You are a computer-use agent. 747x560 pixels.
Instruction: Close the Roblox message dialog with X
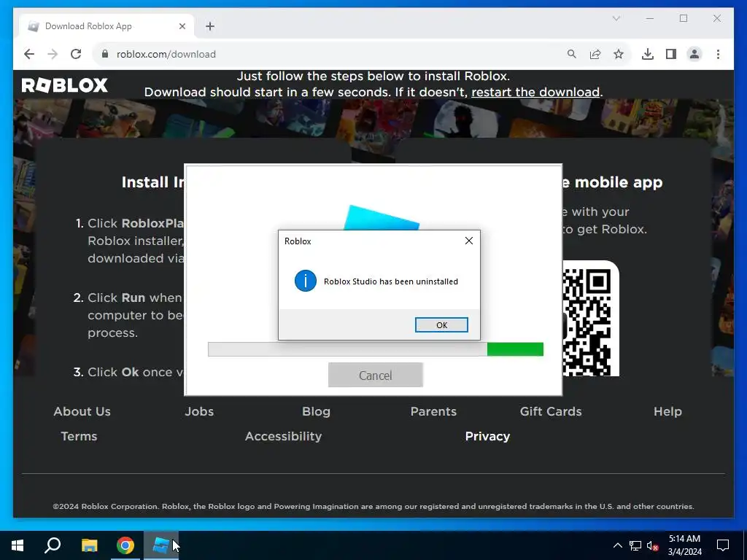tap(469, 241)
